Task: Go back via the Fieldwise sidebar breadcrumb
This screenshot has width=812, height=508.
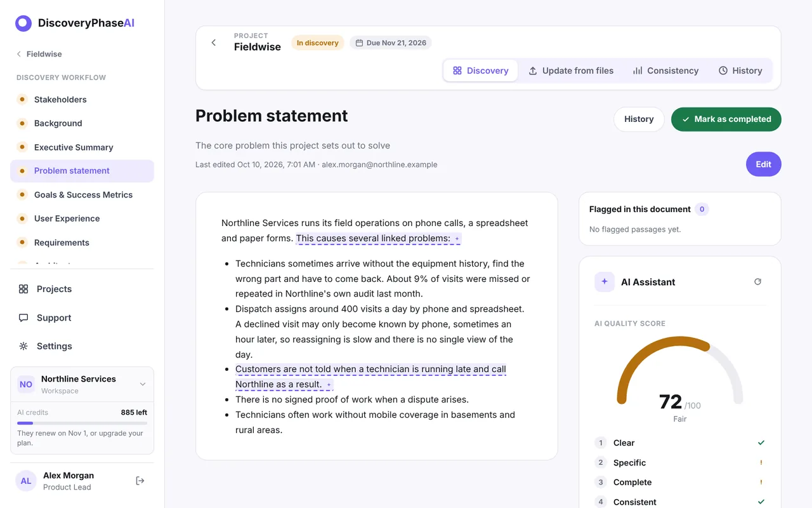Action: (39, 54)
